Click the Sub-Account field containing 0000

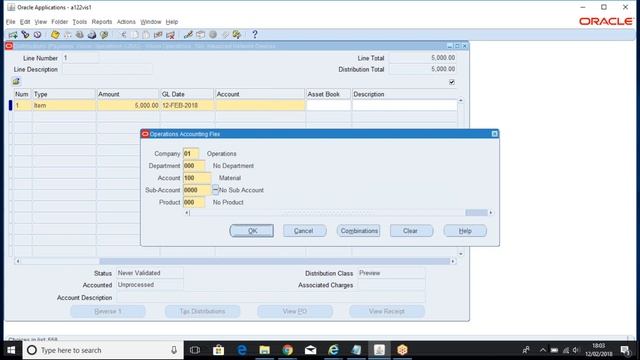click(x=197, y=190)
